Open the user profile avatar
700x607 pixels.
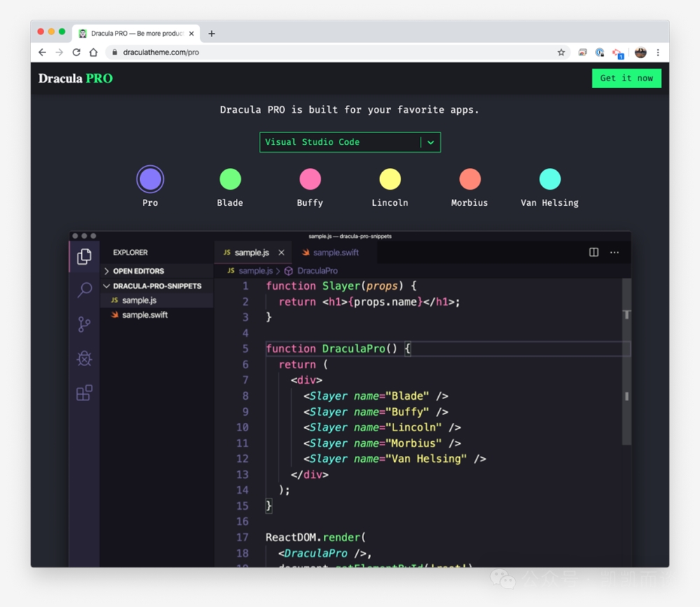(640, 53)
